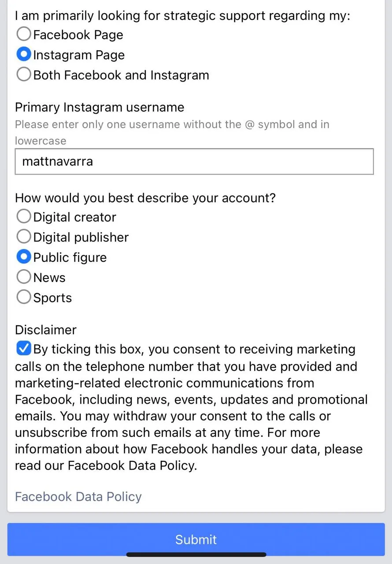Select the Instagram Page radio option
This screenshot has height=564, width=392.
[24, 54]
